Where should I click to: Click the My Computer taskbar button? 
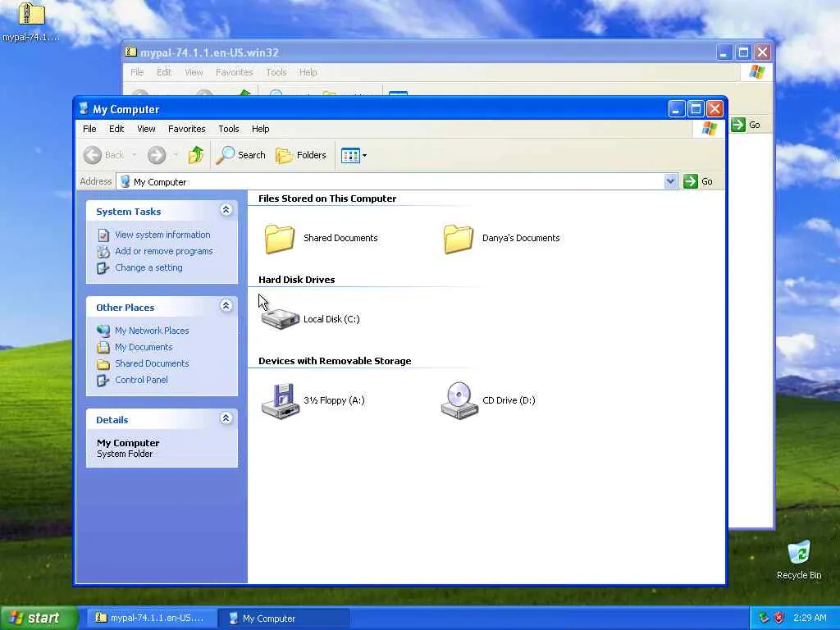[285, 619]
